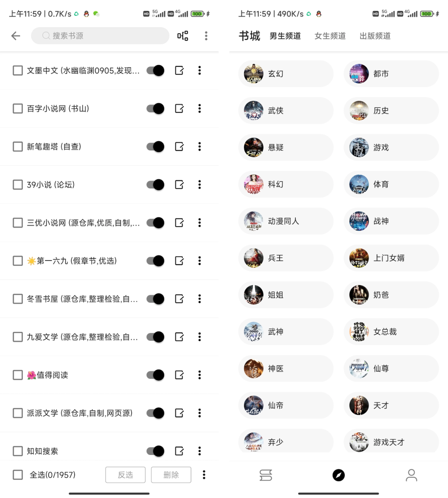
Task: Switch to the 出版频道 tab
Action: (375, 36)
